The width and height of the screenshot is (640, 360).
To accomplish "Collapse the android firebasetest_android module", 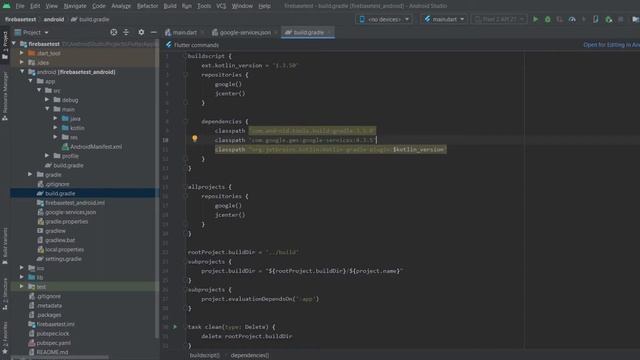I will 22,71.
